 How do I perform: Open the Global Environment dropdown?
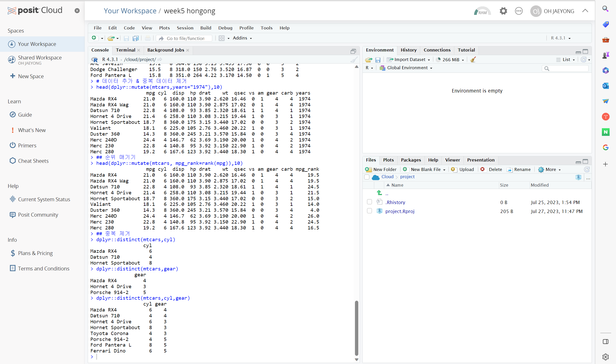(x=407, y=68)
